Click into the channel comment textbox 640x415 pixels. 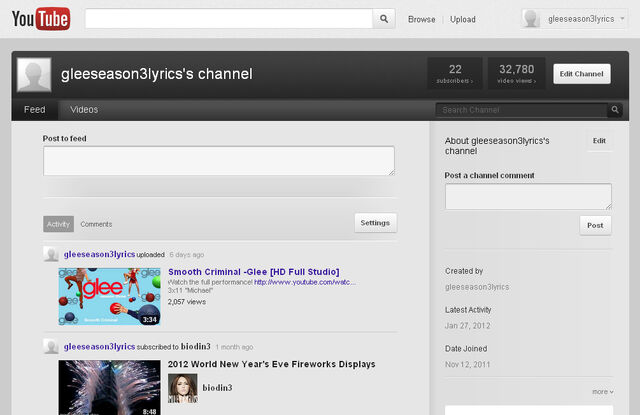click(x=528, y=196)
